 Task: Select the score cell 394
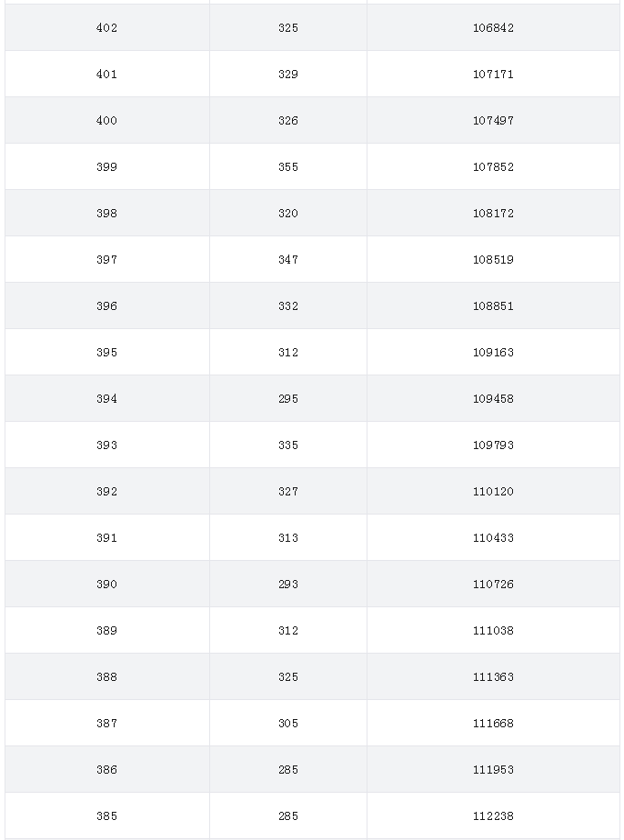click(106, 398)
